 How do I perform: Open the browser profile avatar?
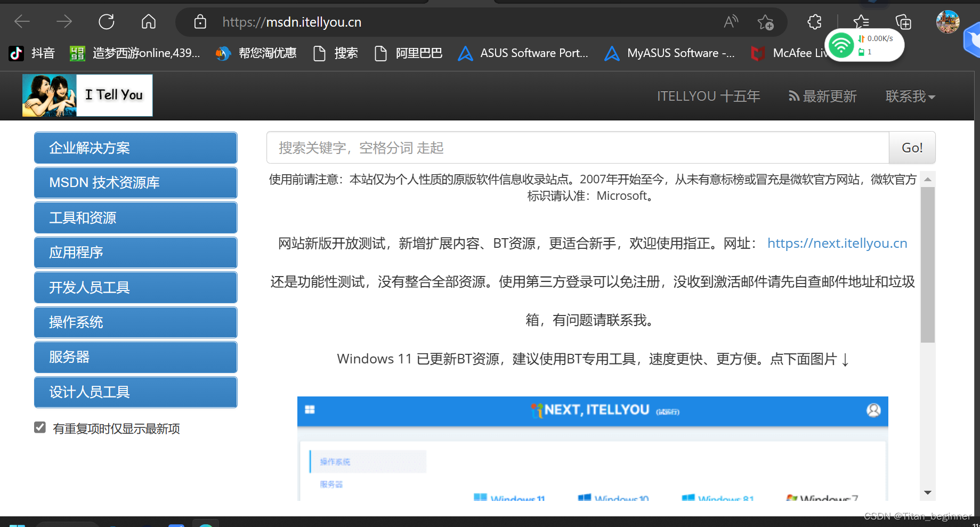947,22
